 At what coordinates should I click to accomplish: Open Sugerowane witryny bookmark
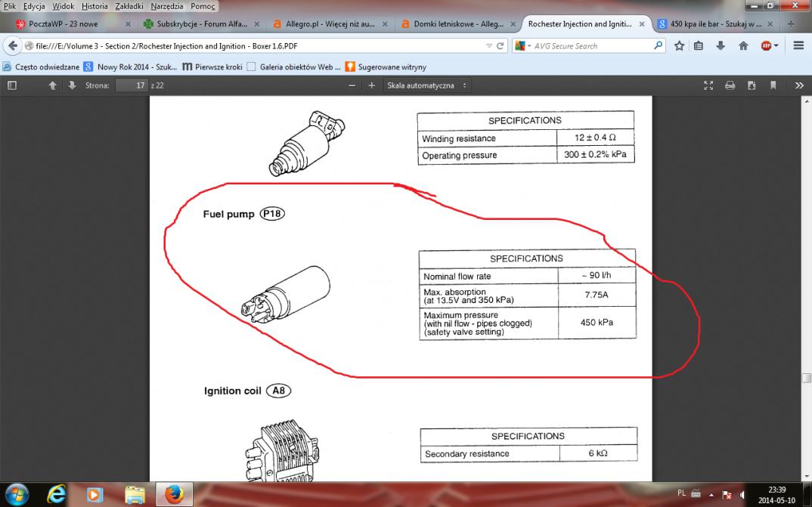click(x=386, y=66)
